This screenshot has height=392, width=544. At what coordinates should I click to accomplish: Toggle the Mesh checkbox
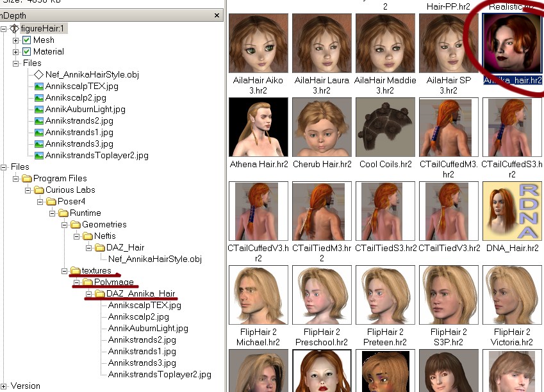[26, 40]
